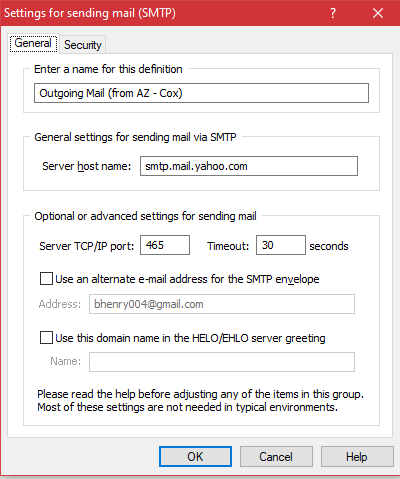Dismiss the dialog using Cancel button
This screenshot has height=479, width=400.
point(276,457)
